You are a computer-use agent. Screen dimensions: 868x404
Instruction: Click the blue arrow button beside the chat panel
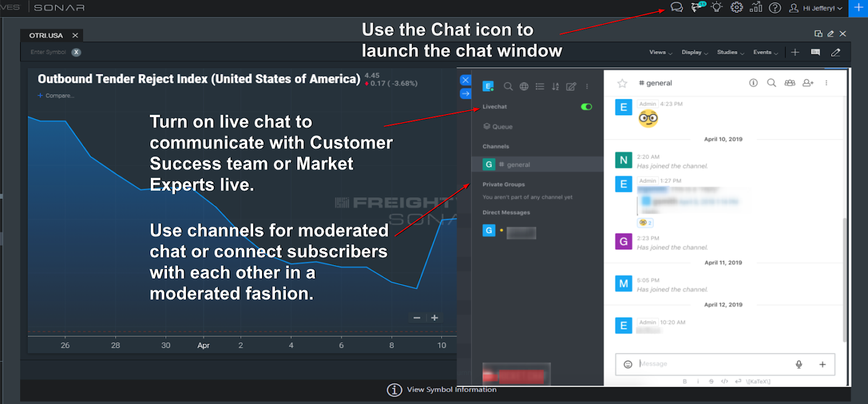(x=465, y=93)
